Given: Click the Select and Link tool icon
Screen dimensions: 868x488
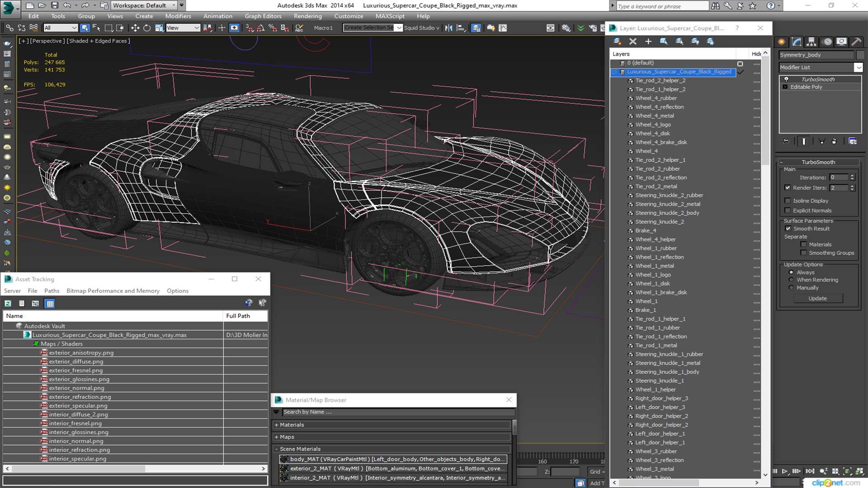Looking at the screenshot, I should [x=9, y=28].
